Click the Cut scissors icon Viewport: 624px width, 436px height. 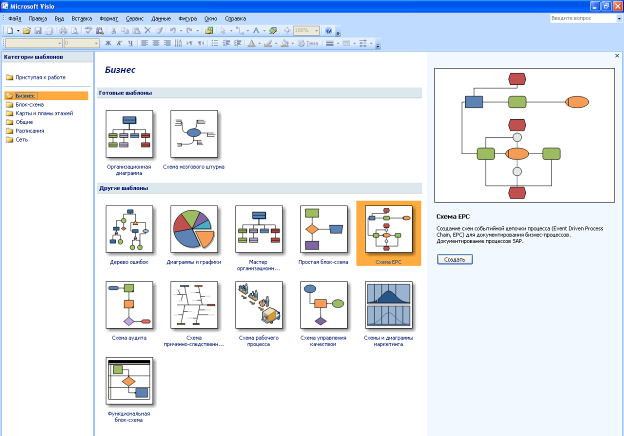click(x=113, y=31)
